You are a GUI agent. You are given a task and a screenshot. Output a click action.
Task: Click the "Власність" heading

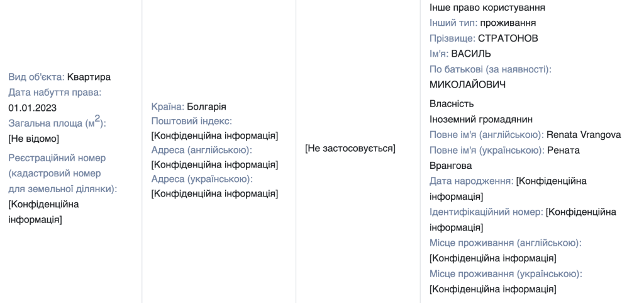point(452,103)
